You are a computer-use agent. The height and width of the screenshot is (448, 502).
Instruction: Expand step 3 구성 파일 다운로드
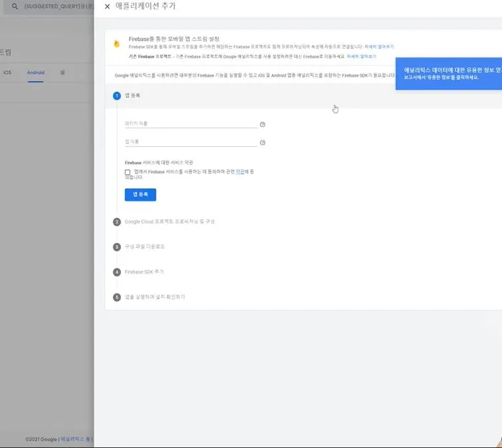point(144,246)
